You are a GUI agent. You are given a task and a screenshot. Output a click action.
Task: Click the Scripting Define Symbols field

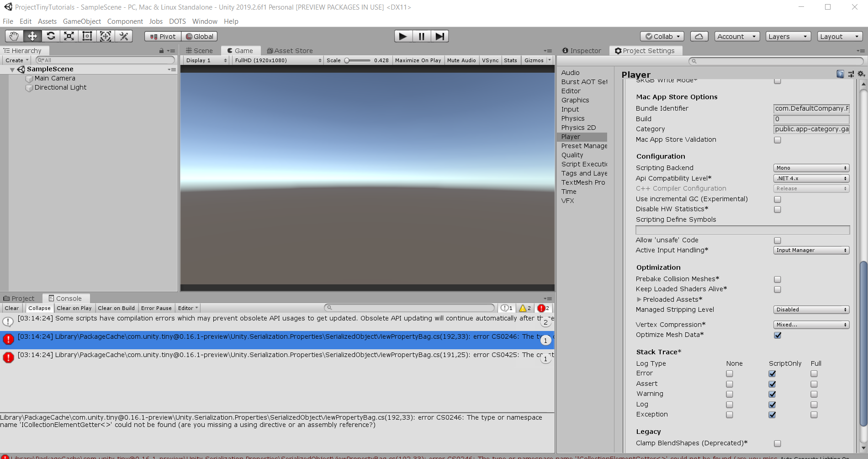pyautogui.click(x=742, y=230)
